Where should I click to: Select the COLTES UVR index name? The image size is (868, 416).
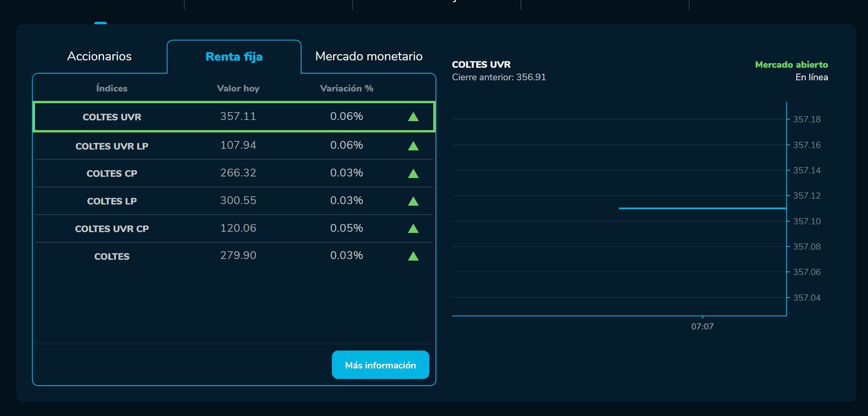click(x=112, y=117)
